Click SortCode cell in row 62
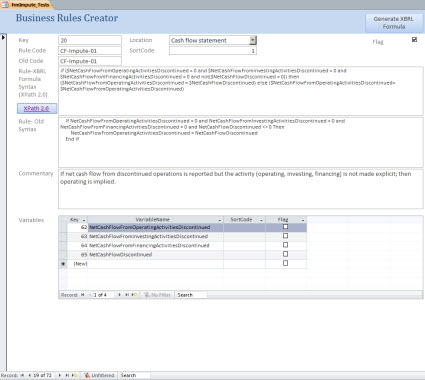Image resolution: width=425 pixels, height=380 pixels. click(245, 227)
